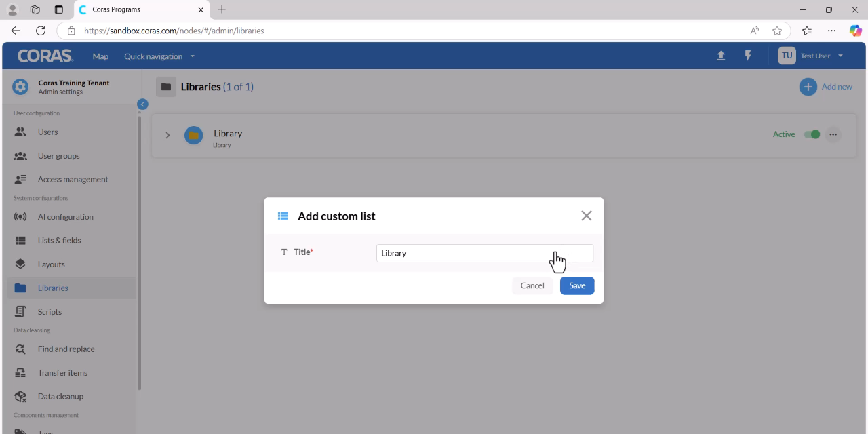Click the Transfer items label
Screen dimensions: 868x434
click(x=62, y=373)
